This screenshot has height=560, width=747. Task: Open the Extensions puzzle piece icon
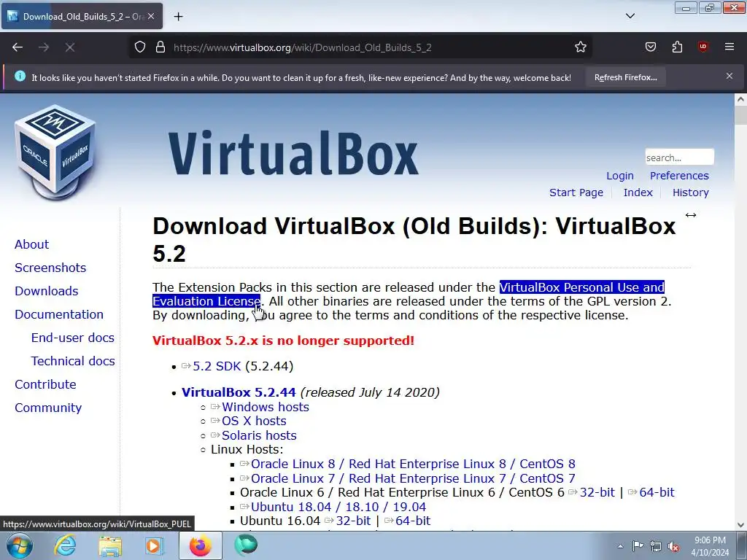pos(677,47)
